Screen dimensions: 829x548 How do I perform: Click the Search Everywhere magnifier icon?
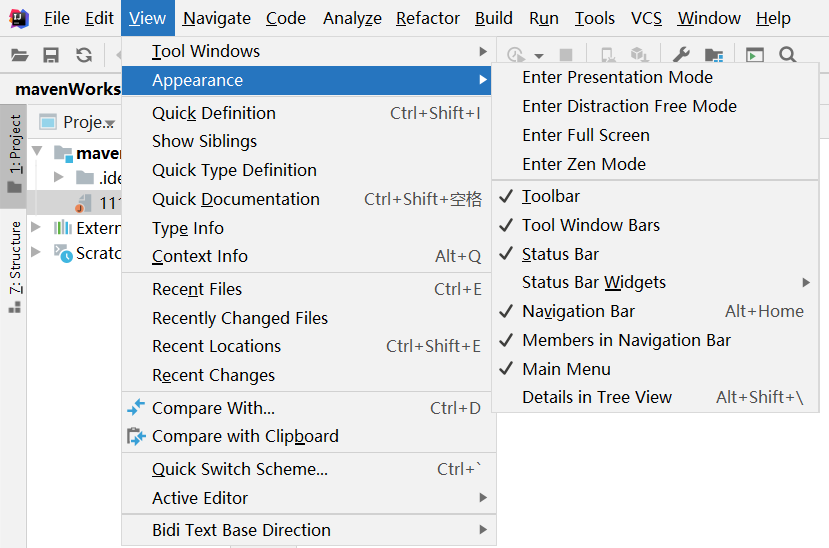click(788, 55)
